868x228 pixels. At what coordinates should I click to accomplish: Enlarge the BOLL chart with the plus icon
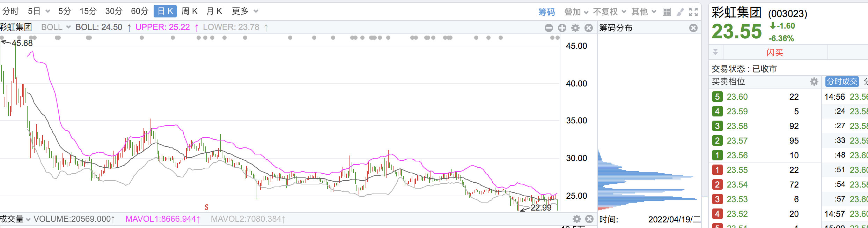pyautogui.click(x=562, y=28)
